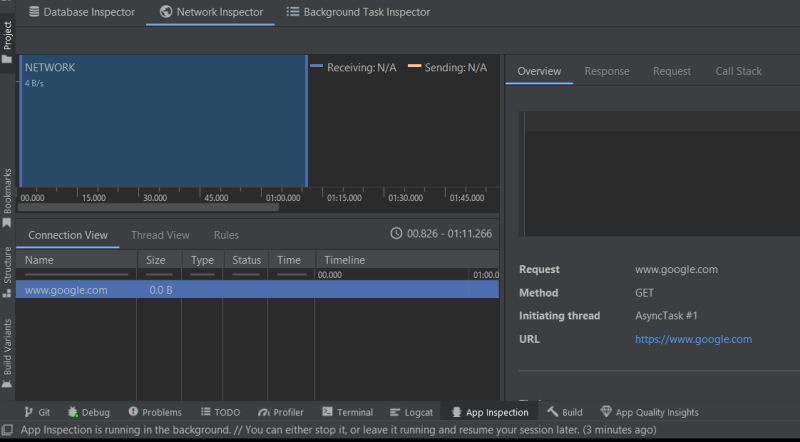Open the Logcat tool window
The image size is (800, 442).
[x=411, y=412]
